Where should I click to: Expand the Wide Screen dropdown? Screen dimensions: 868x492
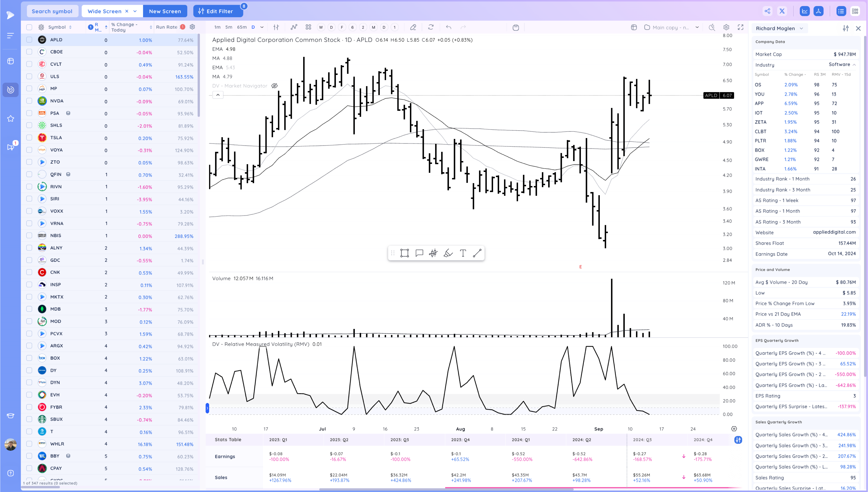coord(135,11)
